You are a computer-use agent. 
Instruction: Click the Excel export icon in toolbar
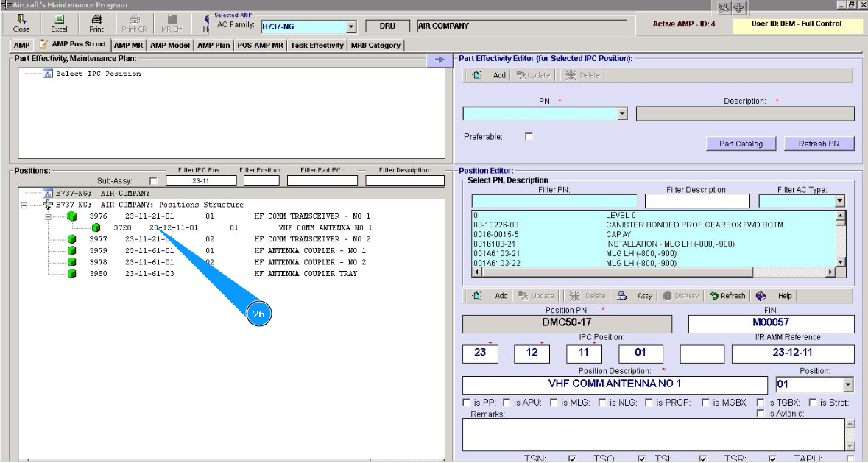click(x=59, y=19)
